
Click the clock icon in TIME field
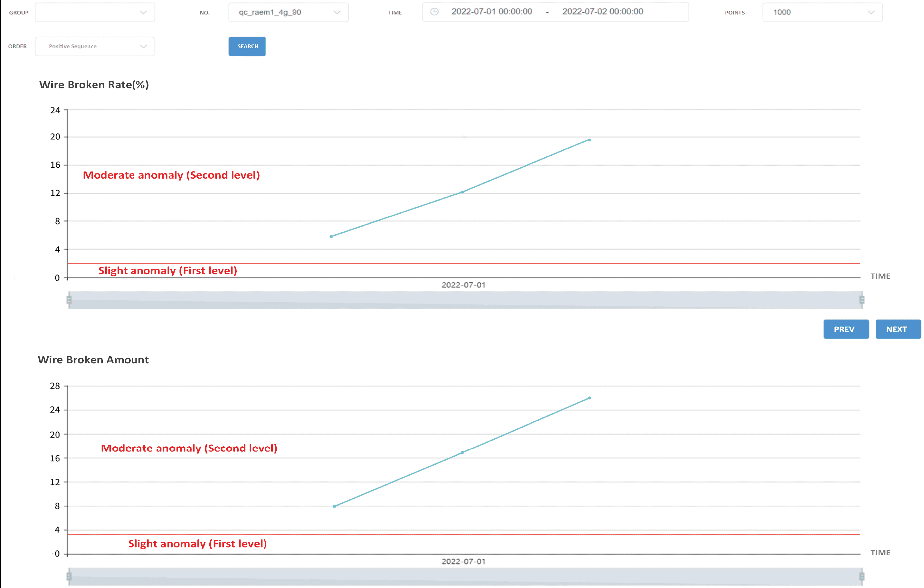tap(434, 12)
